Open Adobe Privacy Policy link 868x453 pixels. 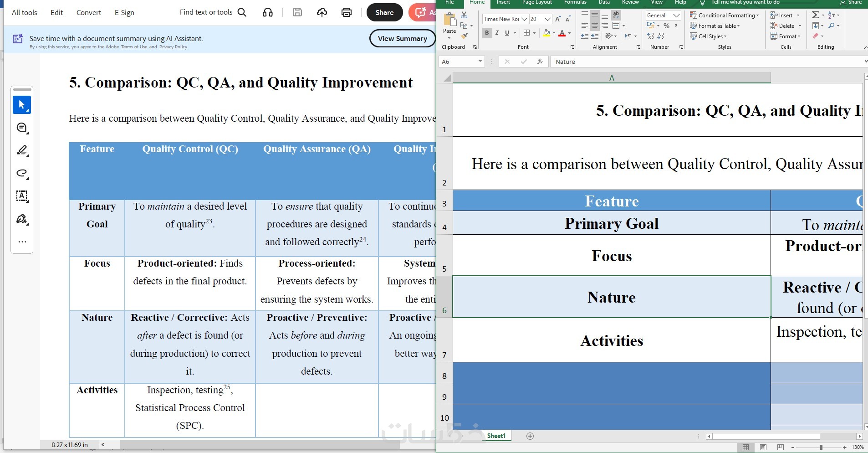pos(173,47)
